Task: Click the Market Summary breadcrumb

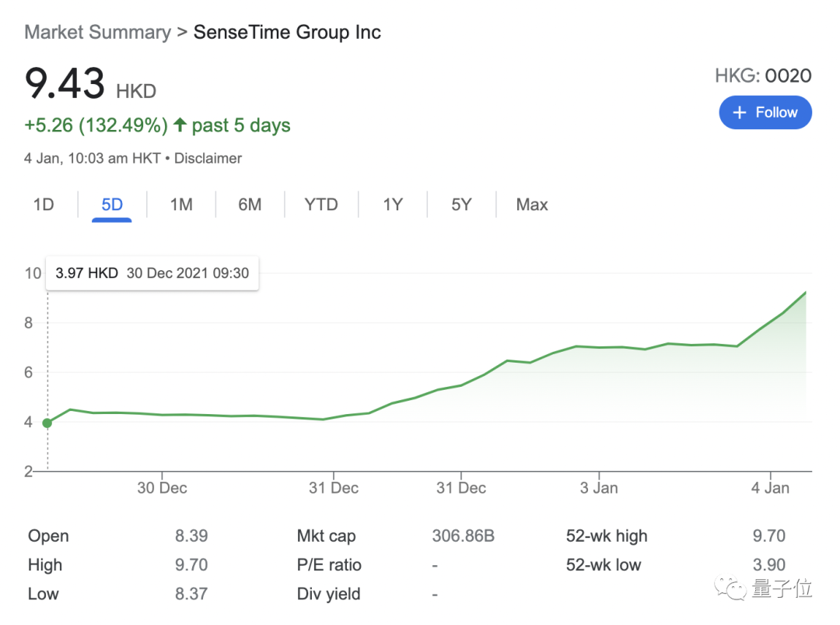Action: click(x=97, y=33)
